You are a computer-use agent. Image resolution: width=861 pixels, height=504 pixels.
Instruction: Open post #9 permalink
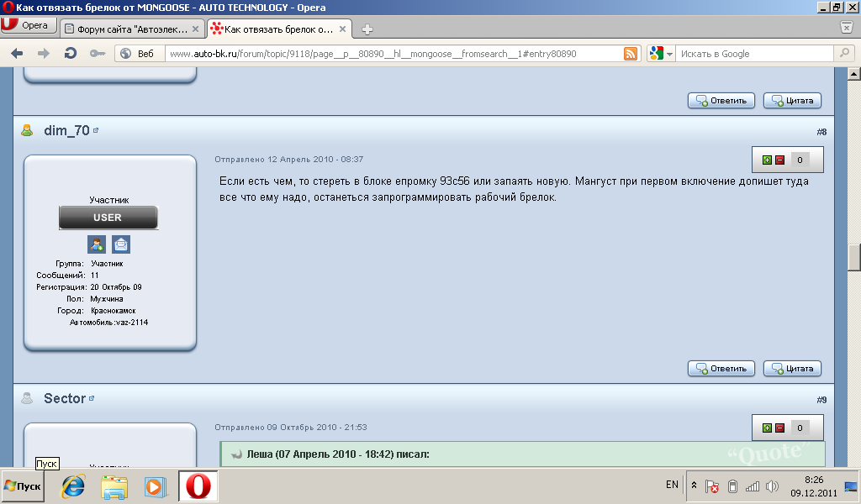pos(821,400)
